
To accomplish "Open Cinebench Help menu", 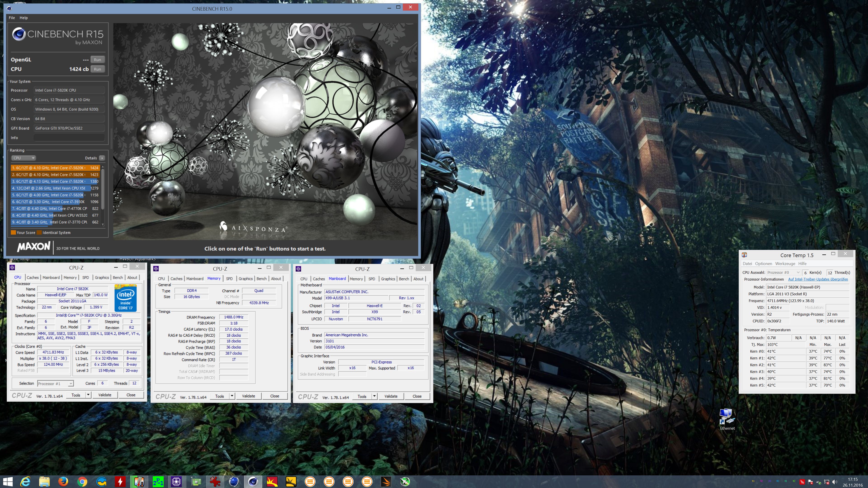I will pos(24,18).
